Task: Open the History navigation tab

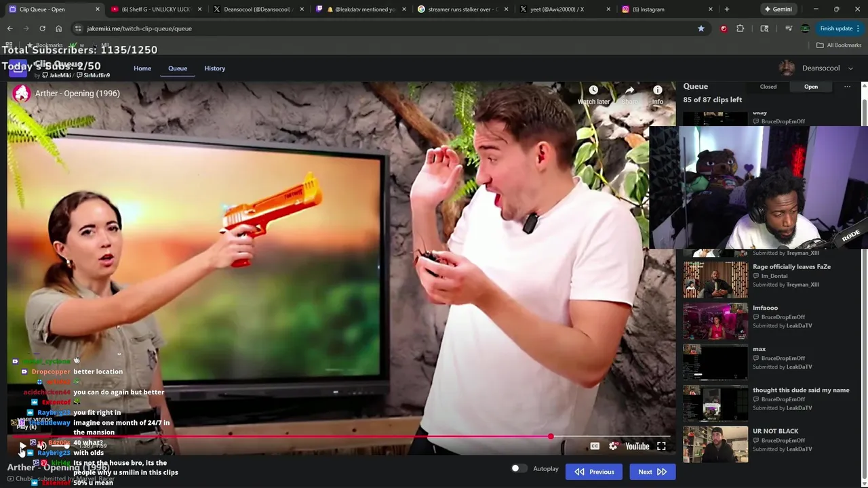Action: pyautogui.click(x=215, y=68)
